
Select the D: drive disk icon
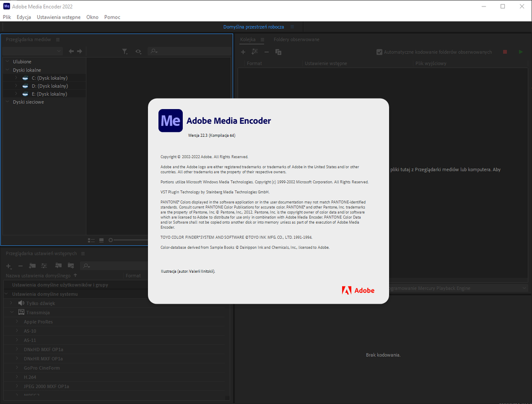[25, 86]
